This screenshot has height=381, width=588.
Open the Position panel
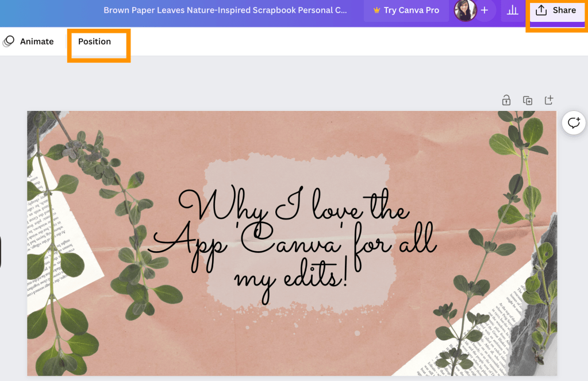(95, 42)
